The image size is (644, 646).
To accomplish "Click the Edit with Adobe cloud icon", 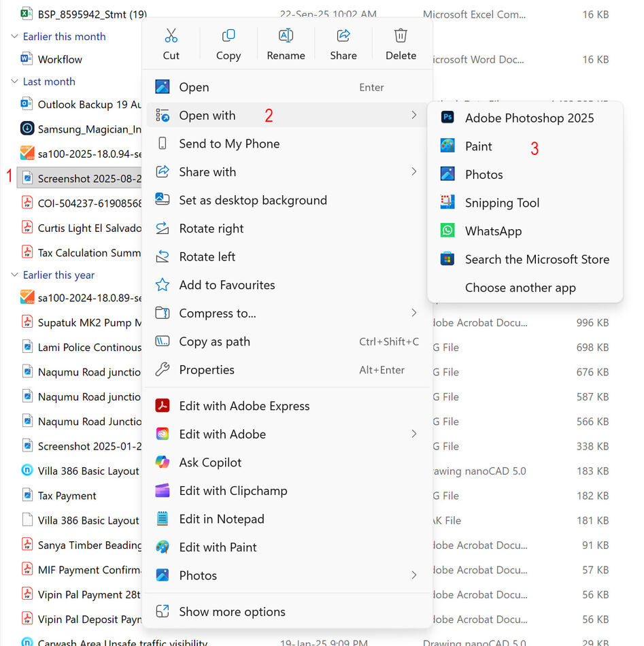I will click(x=163, y=434).
